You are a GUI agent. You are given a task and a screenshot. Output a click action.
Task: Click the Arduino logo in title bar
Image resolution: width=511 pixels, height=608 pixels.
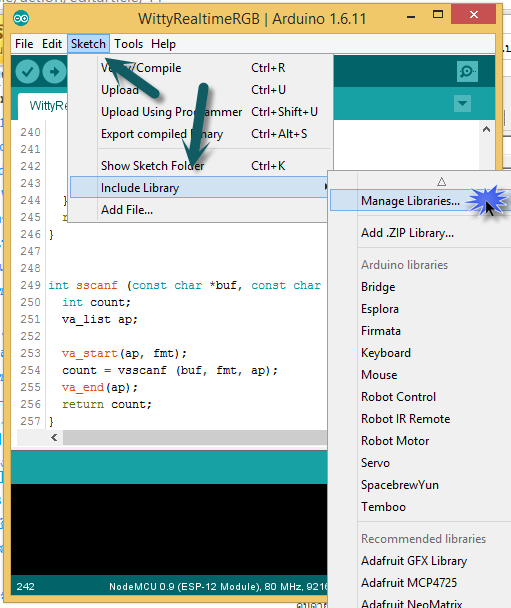21,18
